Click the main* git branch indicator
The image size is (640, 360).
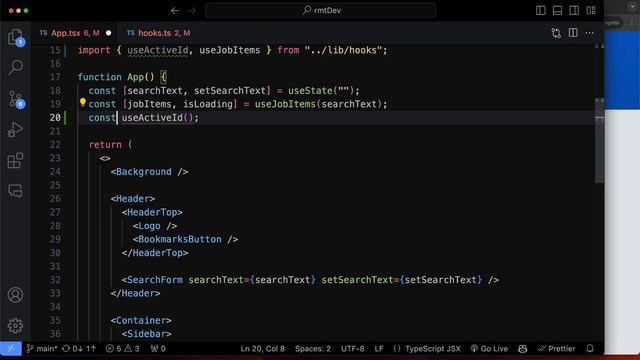(x=42, y=349)
